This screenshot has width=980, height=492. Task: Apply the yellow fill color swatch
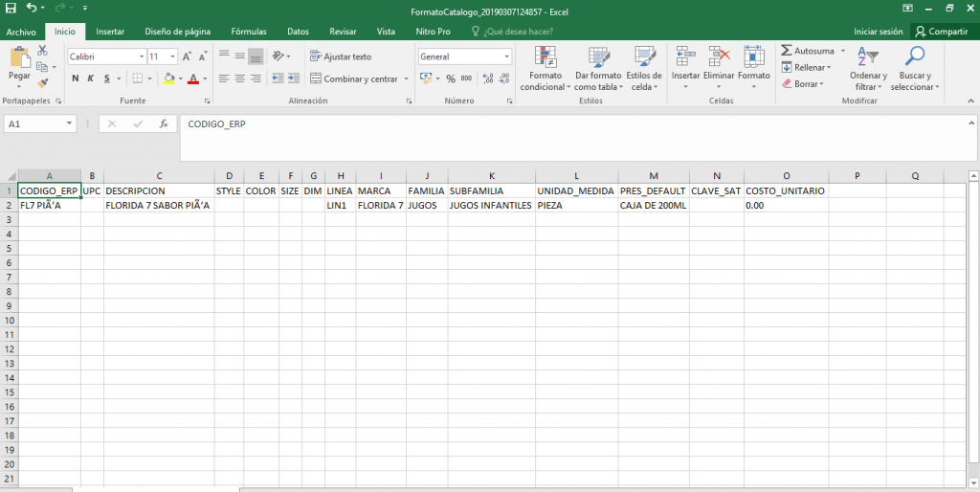point(168,78)
